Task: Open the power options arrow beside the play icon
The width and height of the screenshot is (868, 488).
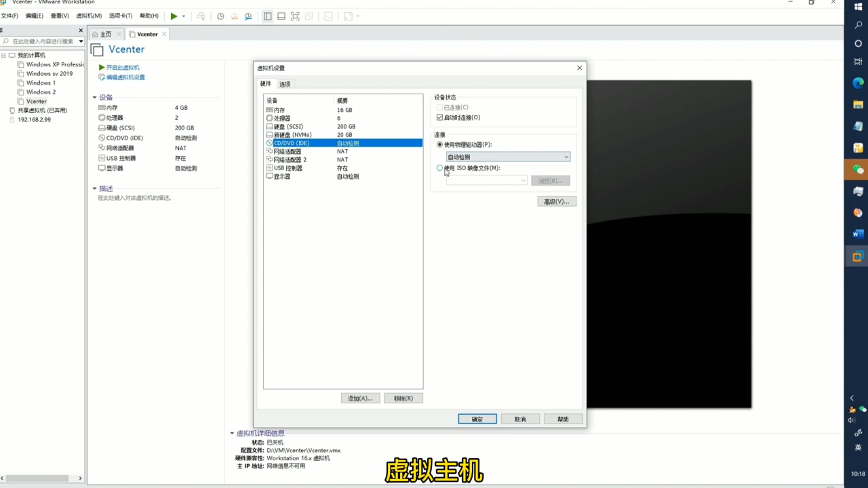Action: point(184,16)
